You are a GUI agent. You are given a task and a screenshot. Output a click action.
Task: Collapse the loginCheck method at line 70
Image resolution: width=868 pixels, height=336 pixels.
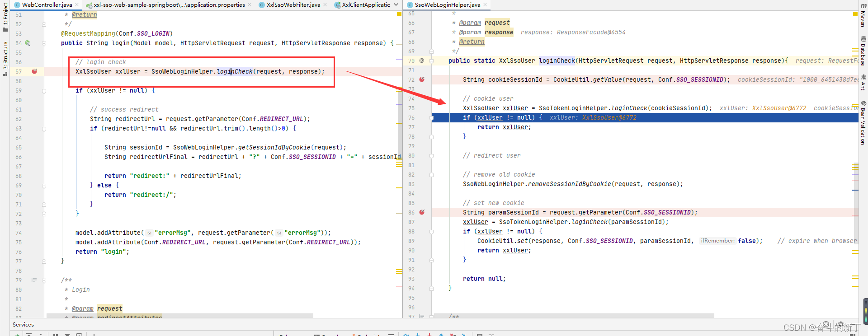[x=431, y=61]
